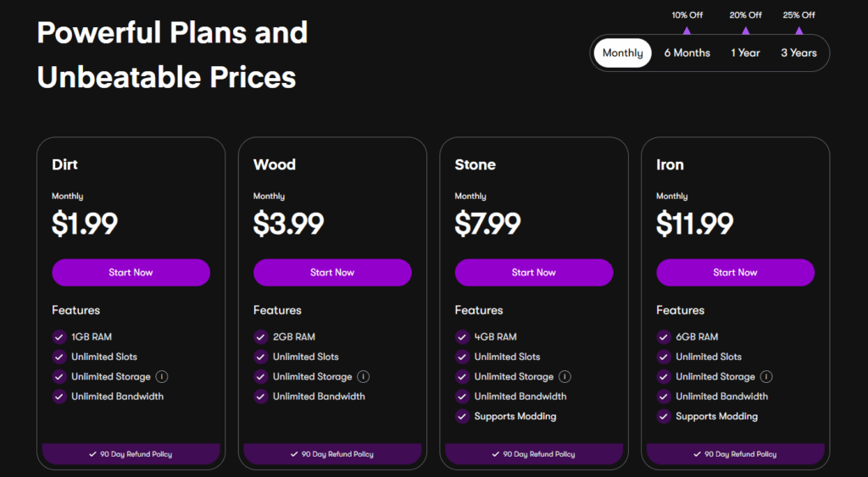Click the Dirt plan's 90 Day Refund Policy banner
The height and width of the screenshot is (477, 868).
[131, 454]
